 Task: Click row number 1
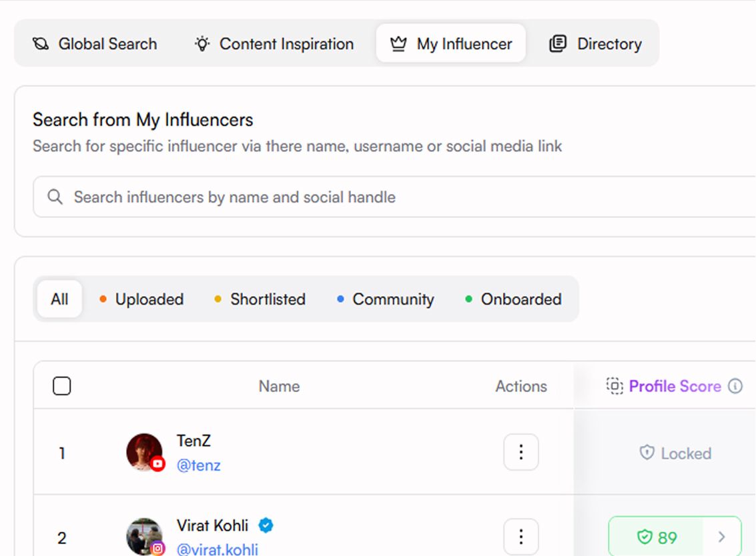pos(61,453)
